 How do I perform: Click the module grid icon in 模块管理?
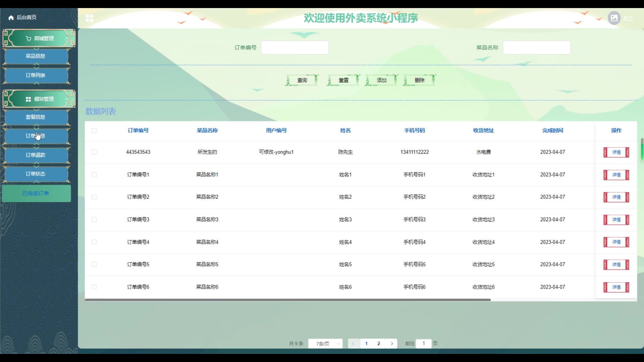coord(29,99)
